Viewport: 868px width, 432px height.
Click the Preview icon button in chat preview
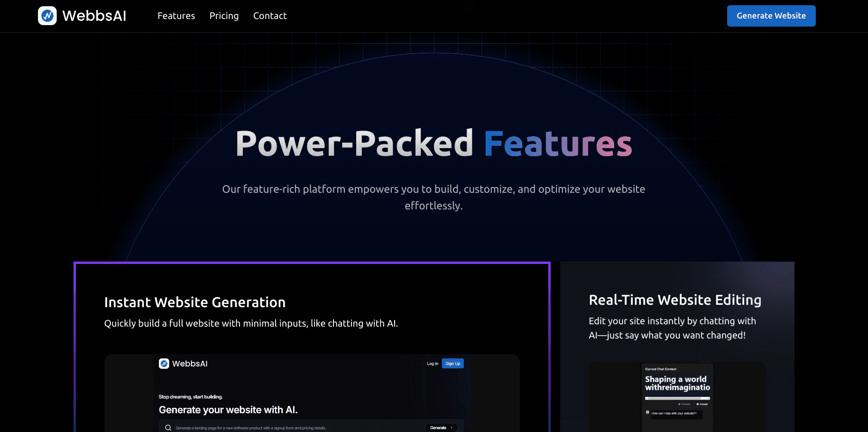(684, 404)
